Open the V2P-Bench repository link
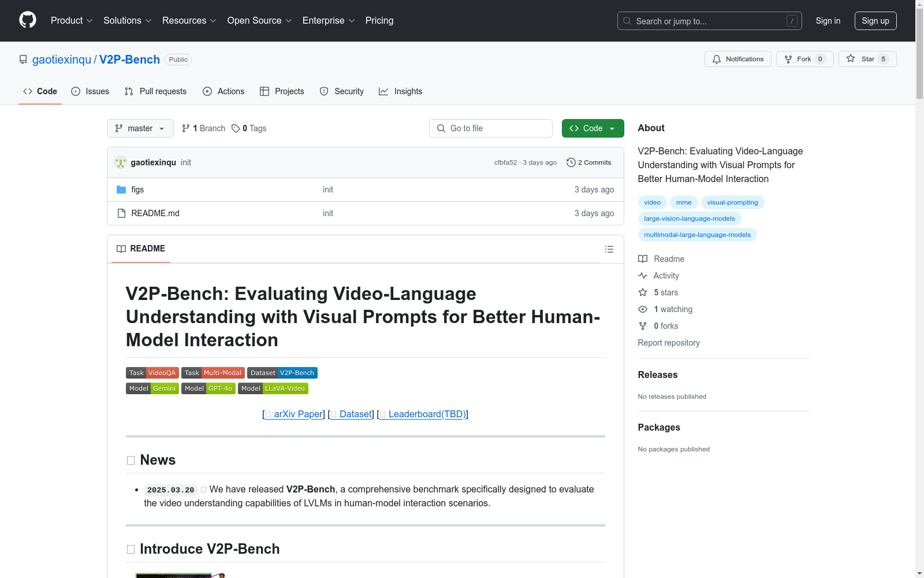Image resolution: width=924 pixels, height=578 pixels. (129, 60)
